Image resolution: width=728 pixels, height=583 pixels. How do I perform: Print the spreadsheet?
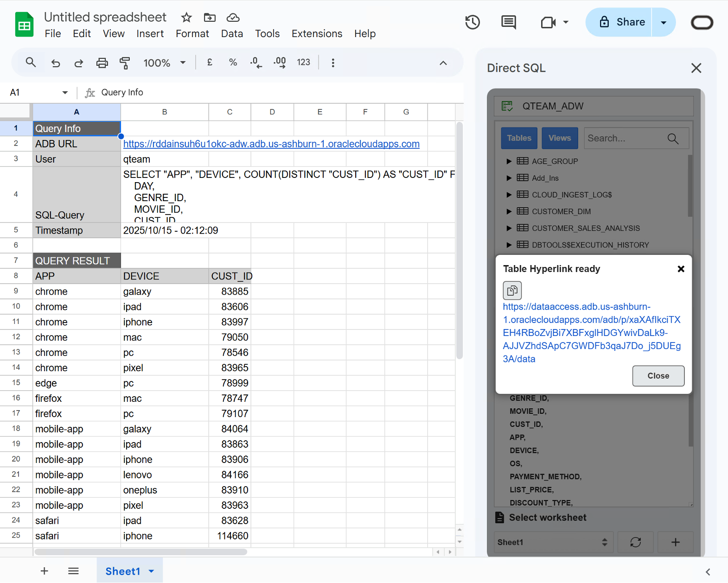point(102,63)
